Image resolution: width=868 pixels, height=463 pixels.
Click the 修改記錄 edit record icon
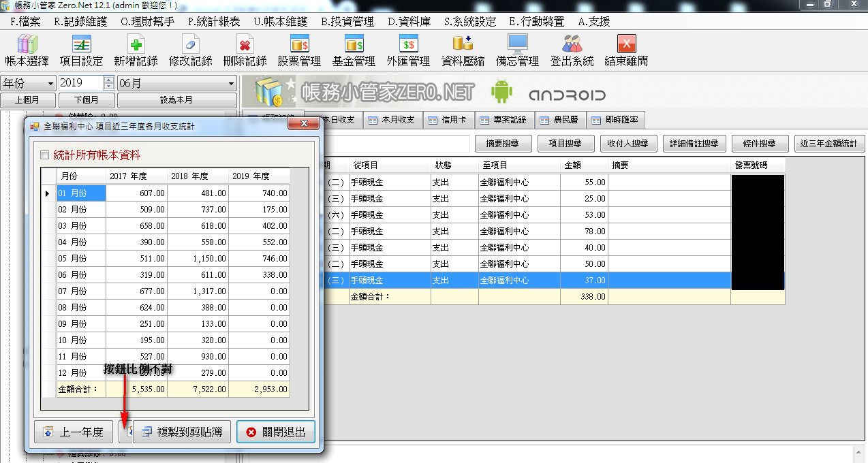pyautogui.click(x=190, y=45)
